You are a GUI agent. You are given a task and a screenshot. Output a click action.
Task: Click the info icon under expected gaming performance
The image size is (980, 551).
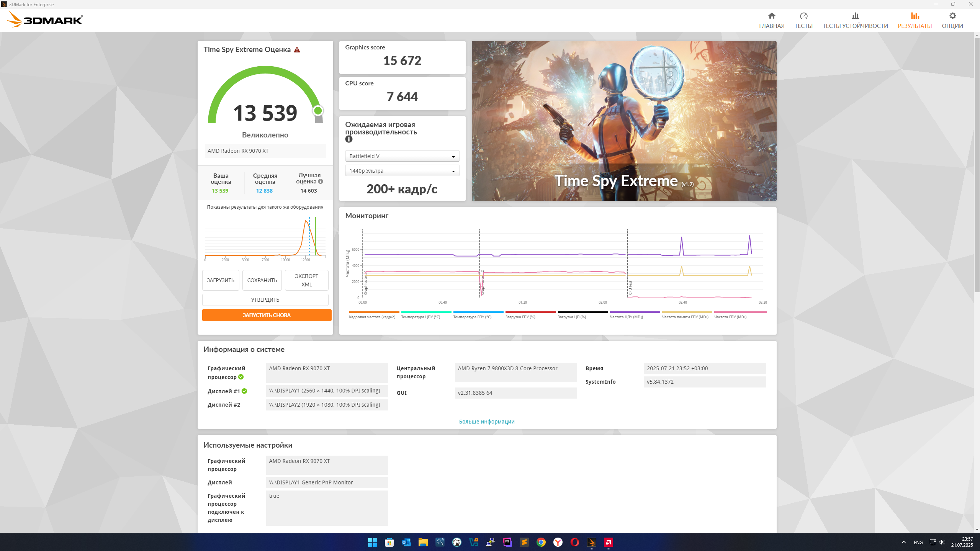348,139
